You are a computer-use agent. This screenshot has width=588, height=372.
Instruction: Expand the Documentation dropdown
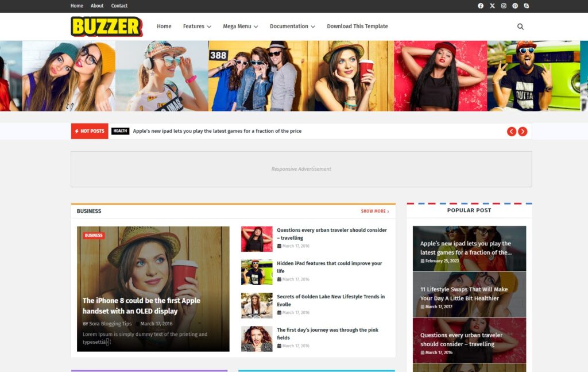[292, 26]
